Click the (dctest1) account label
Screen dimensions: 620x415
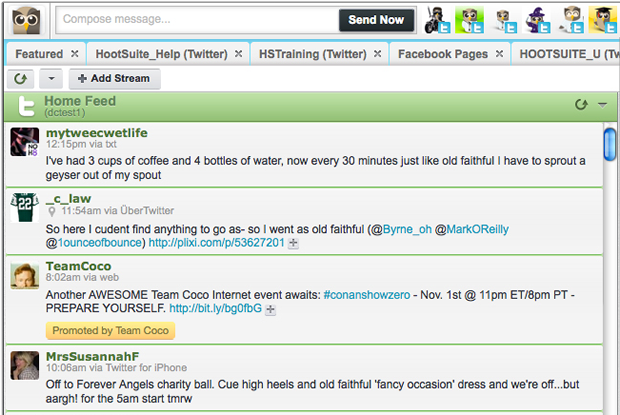click(x=65, y=113)
